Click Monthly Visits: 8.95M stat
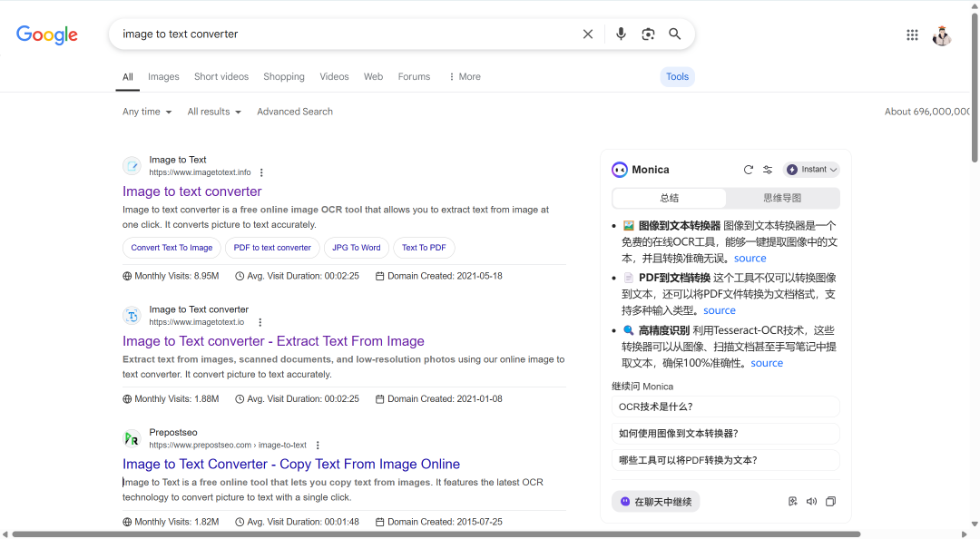The width and height of the screenshot is (980, 539). coord(171,276)
